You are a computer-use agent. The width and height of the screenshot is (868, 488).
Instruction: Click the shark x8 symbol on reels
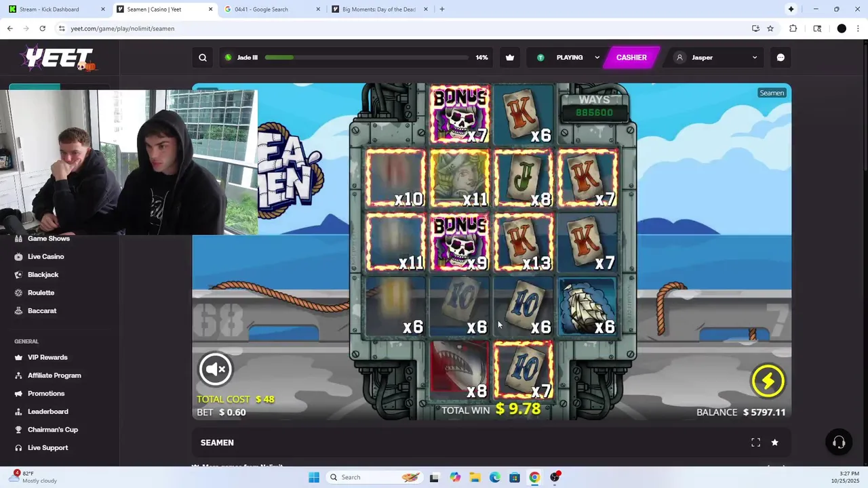tap(460, 369)
